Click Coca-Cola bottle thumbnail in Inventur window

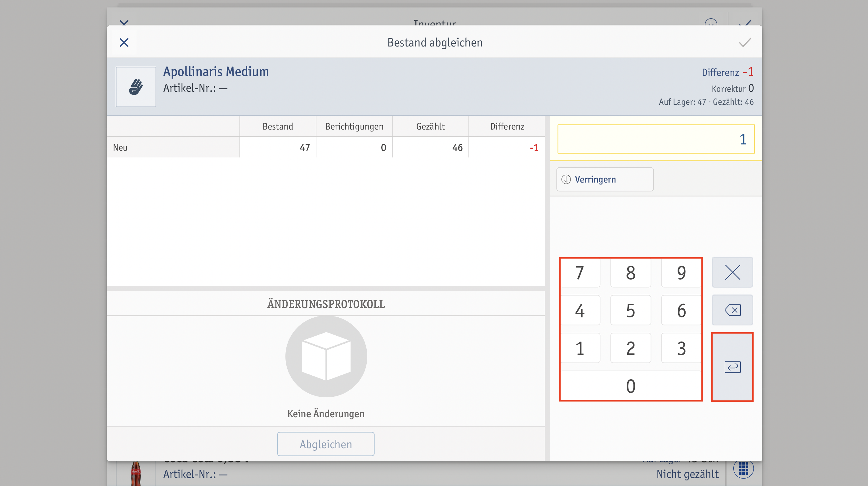click(136, 474)
